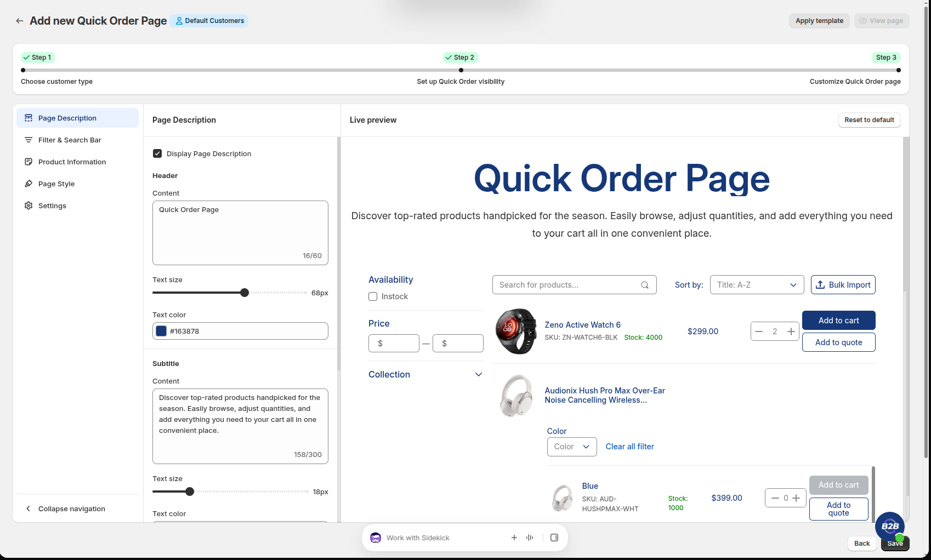The image size is (931, 560).
Task: Check the Instock availability filter
Action: point(373,296)
